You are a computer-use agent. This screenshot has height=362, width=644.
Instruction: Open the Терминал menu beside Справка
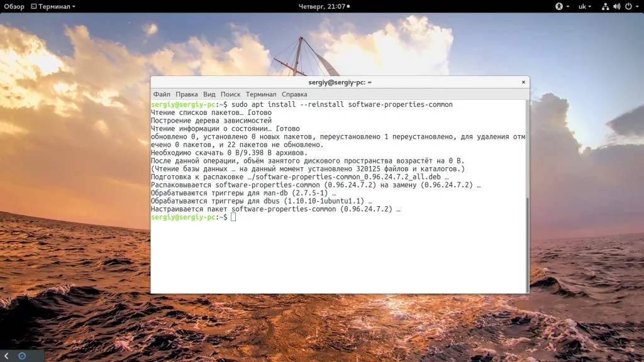(261, 94)
